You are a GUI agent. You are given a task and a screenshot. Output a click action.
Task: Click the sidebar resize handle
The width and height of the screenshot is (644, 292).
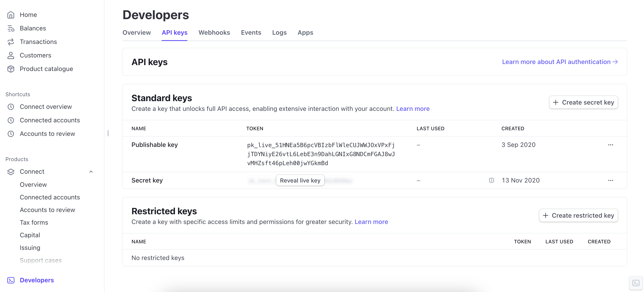pos(108,133)
